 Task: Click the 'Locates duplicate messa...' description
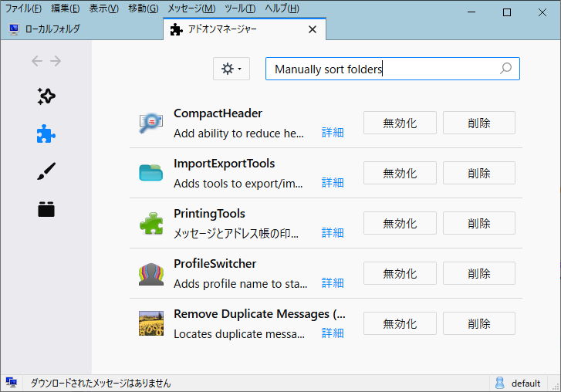point(239,333)
